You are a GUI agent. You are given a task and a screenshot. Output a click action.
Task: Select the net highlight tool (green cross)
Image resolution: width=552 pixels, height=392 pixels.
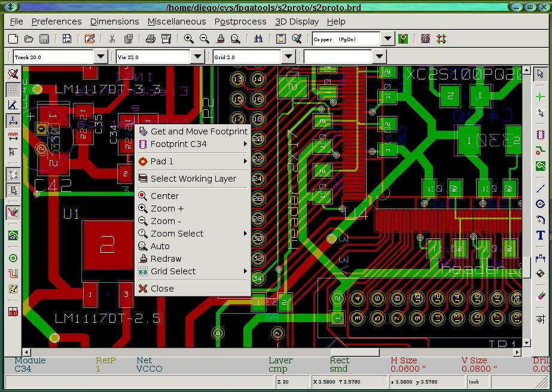(541, 97)
